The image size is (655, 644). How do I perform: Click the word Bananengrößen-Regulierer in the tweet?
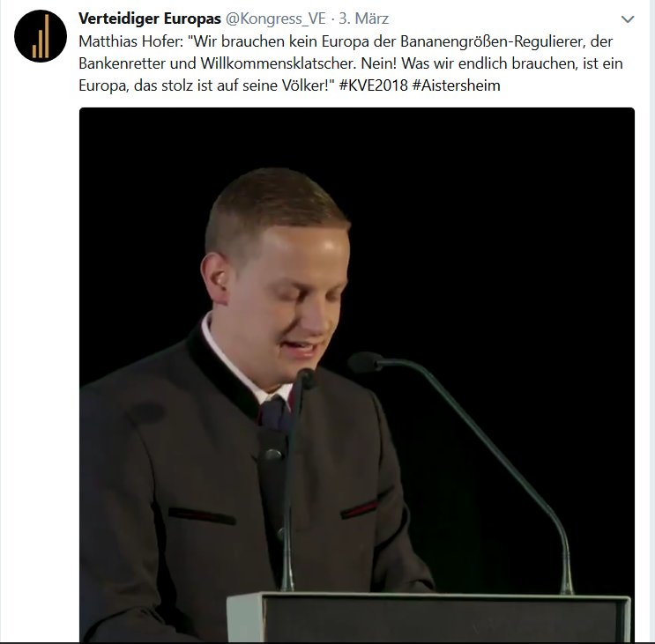494,41
